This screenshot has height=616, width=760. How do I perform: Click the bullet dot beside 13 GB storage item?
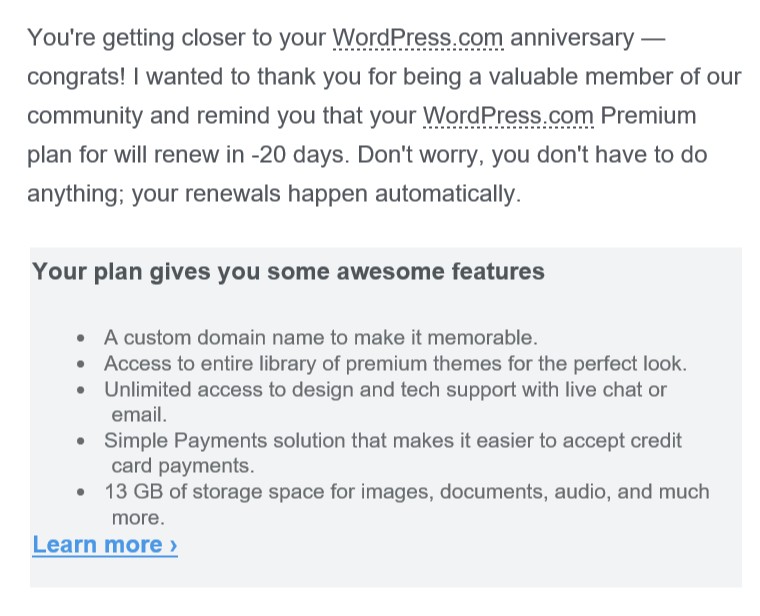tap(80, 492)
